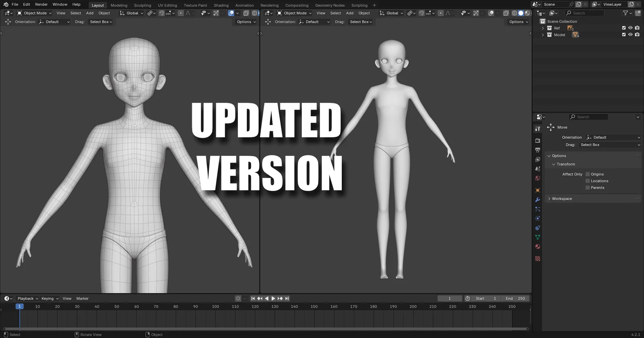Open the Render menu

click(x=41, y=4)
